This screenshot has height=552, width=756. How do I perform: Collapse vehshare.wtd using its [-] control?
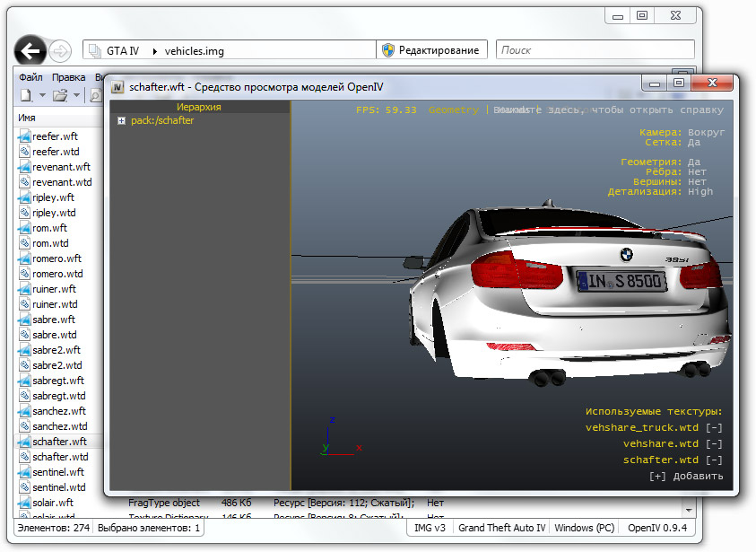(x=712, y=443)
